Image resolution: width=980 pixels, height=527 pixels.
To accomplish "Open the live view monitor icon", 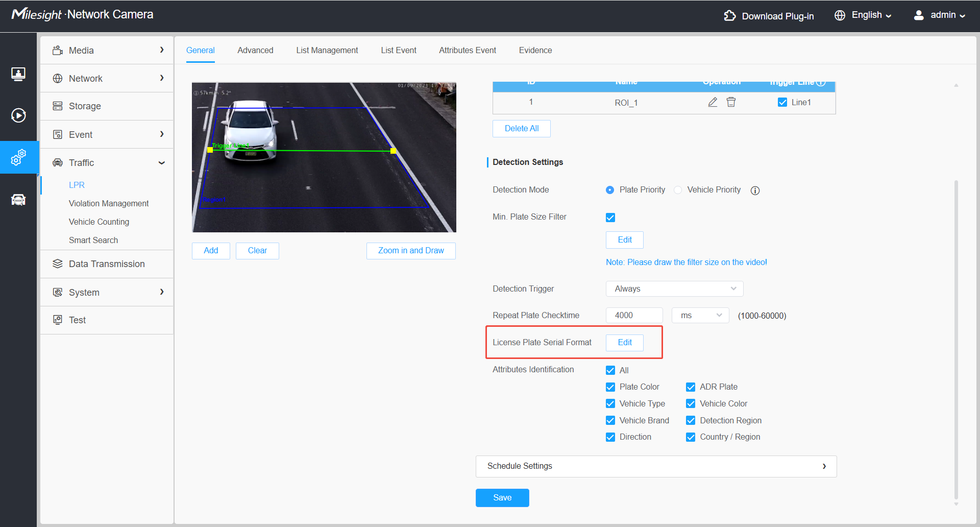I will point(18,74).
